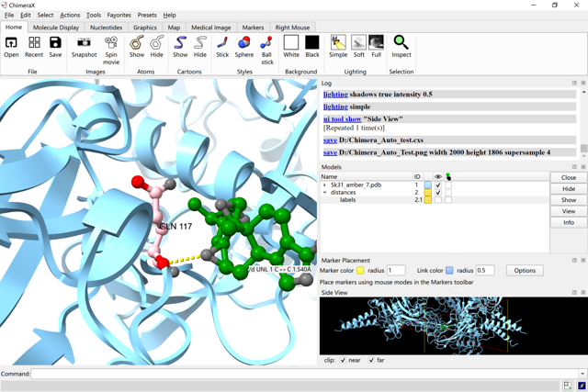Click the Hide button in Models panel
This screenshot has width=588, height=392.
tap(569, 189)
